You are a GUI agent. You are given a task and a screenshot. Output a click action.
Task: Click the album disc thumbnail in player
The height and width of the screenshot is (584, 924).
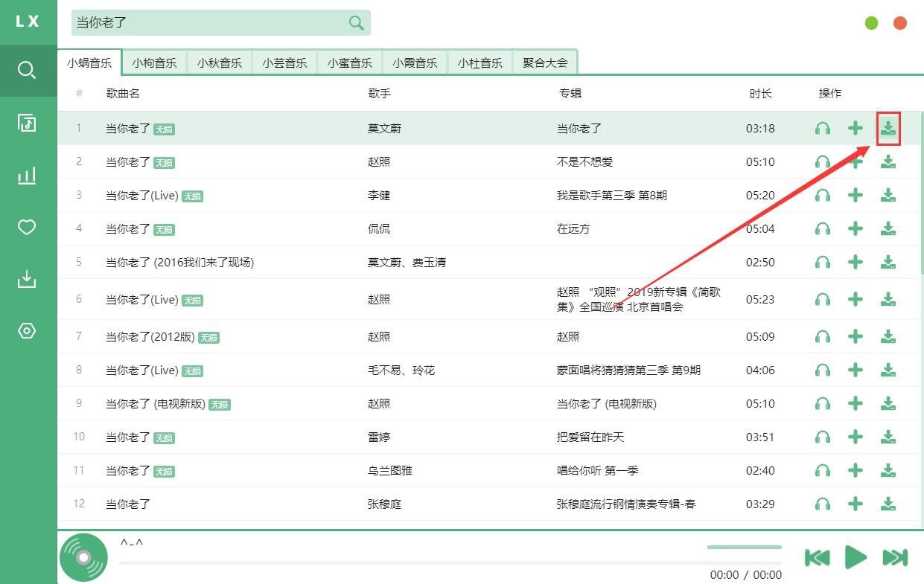click(x=83, y=557)
